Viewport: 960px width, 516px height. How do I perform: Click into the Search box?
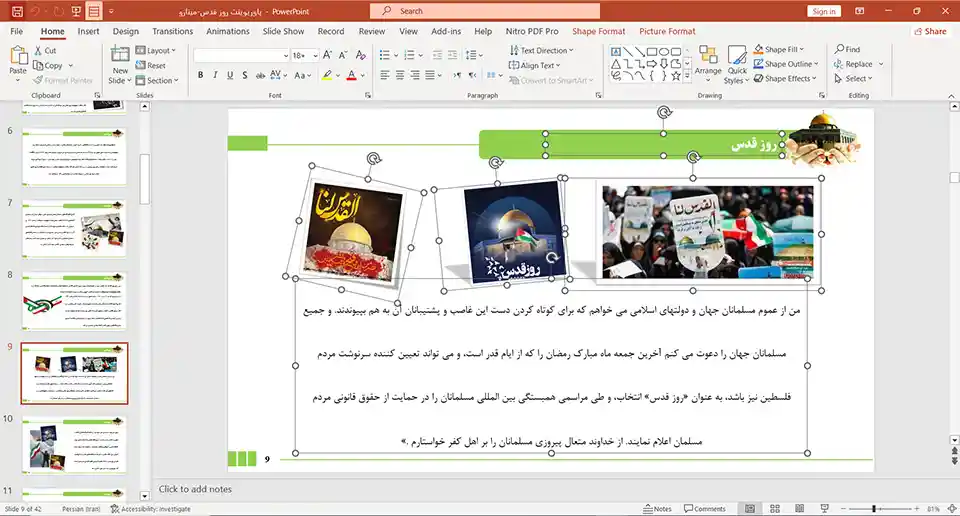pos(485,11)
